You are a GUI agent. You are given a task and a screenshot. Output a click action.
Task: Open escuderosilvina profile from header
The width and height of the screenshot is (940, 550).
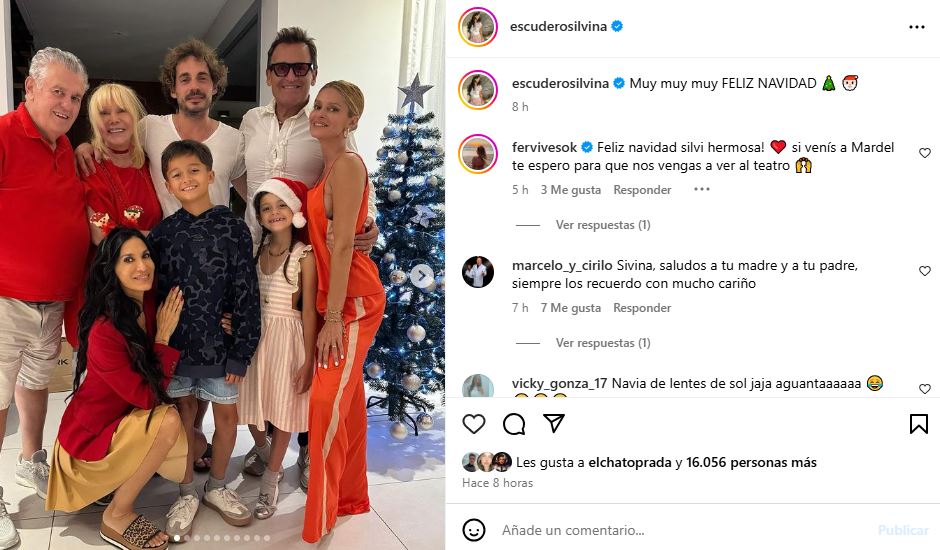pos(558,26)
